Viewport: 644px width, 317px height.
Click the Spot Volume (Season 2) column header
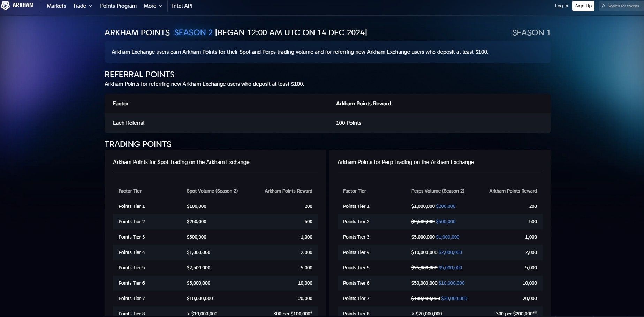(x=212, y=191)
